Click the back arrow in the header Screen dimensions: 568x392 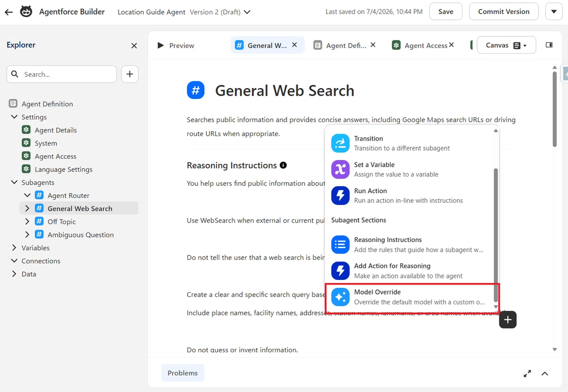click(x=9, y=12)
